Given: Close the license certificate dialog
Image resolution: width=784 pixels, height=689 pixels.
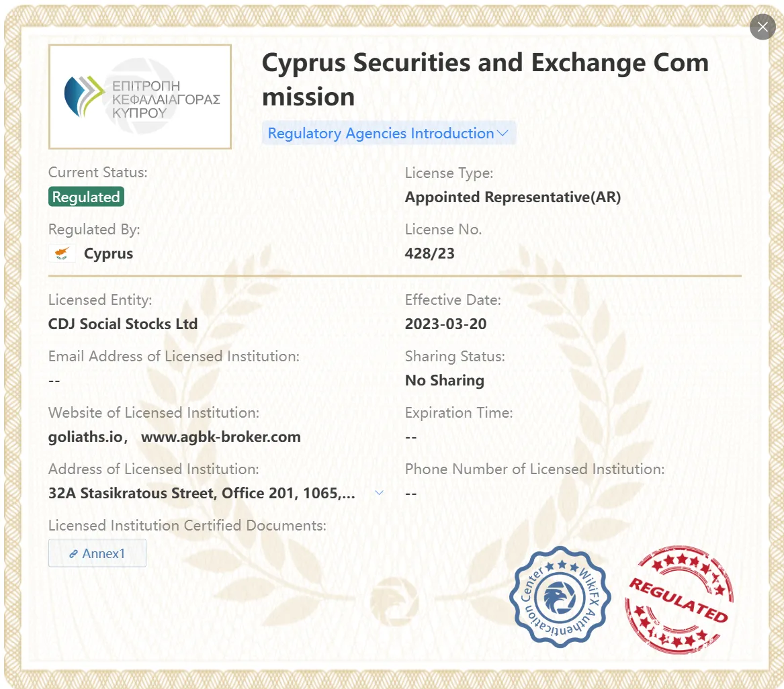Looking at the screenshot, I should click(762, 27).
